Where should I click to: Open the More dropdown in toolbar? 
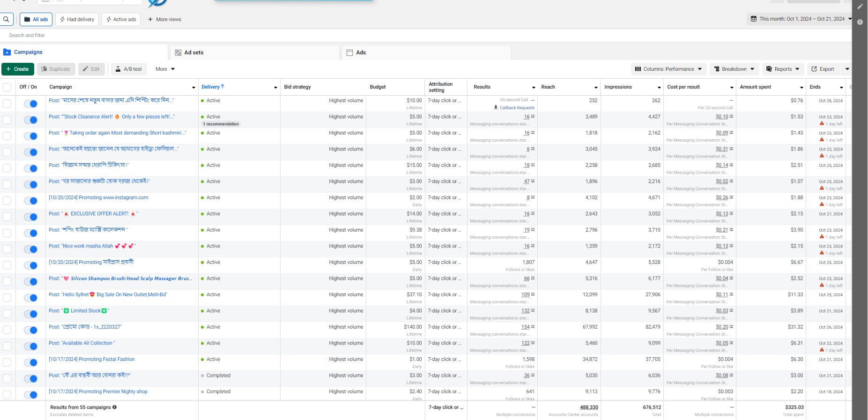tap(165, 69)
